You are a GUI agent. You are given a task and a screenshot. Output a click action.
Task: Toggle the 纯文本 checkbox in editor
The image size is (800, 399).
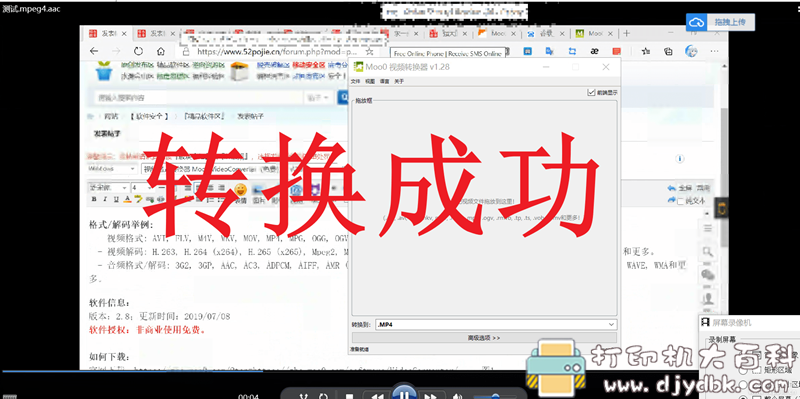[x=681, y=202]
